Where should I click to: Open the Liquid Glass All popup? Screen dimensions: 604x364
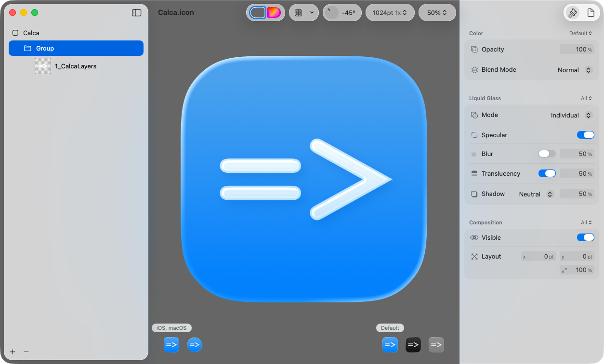[587, 98]
